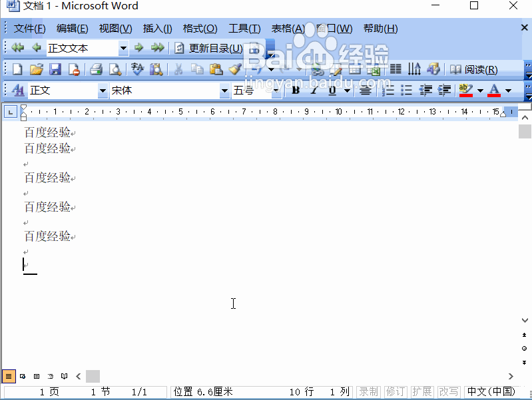Apply numbered list formatting
The height and width of the screenshot is (400, 532).
pos(388,91)
